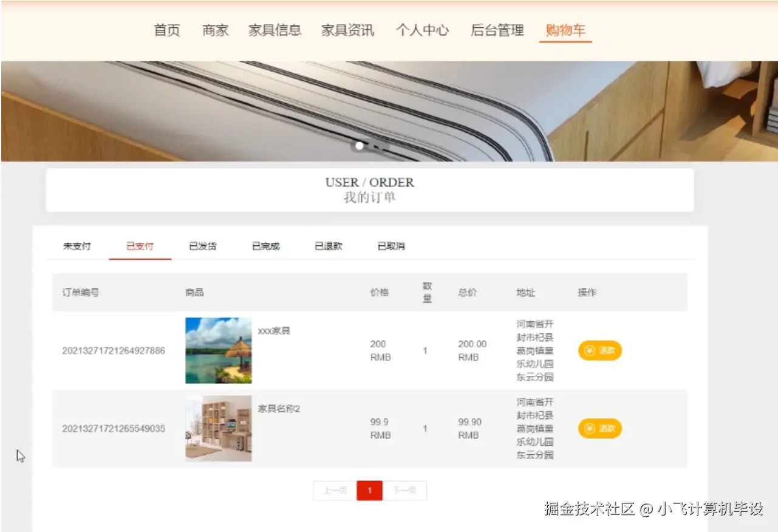Select page number 1 in pagination

369,491
